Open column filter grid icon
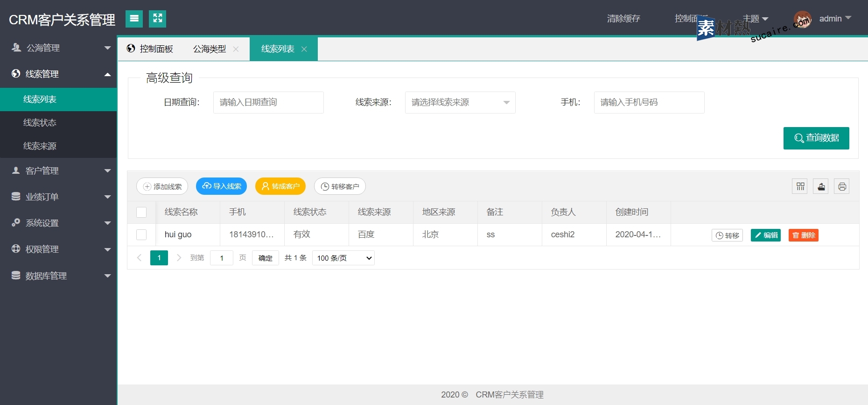Image resolution: width=868 pixels, height=405 pixels. click(800, 186)
